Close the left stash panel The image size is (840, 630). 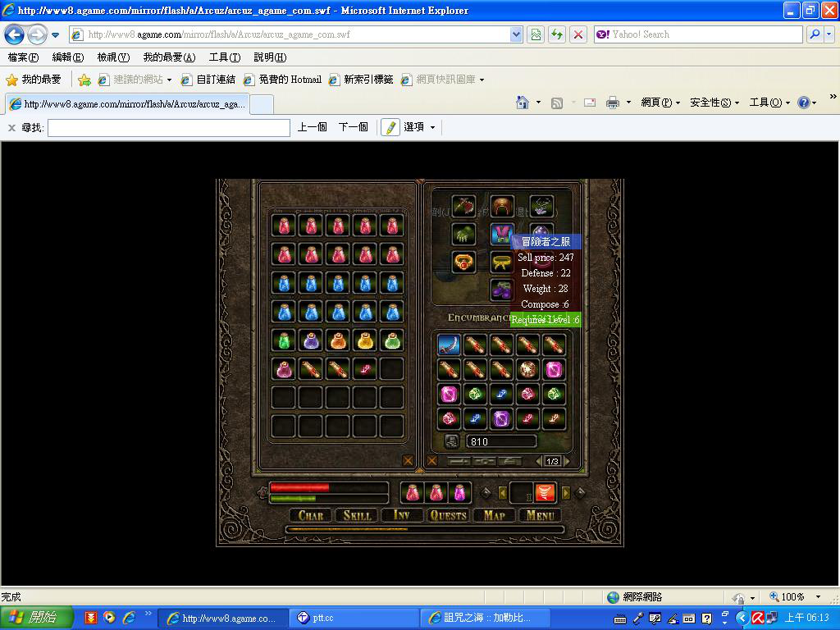[408, 461]
